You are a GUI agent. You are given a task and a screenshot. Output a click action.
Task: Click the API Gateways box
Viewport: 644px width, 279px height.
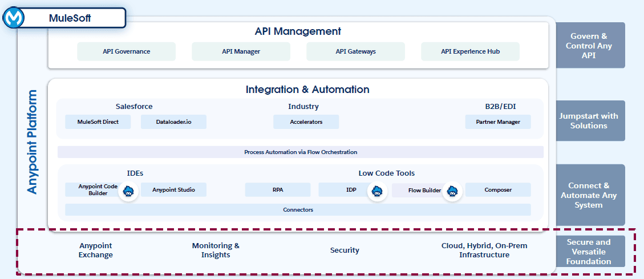point(355,51)
